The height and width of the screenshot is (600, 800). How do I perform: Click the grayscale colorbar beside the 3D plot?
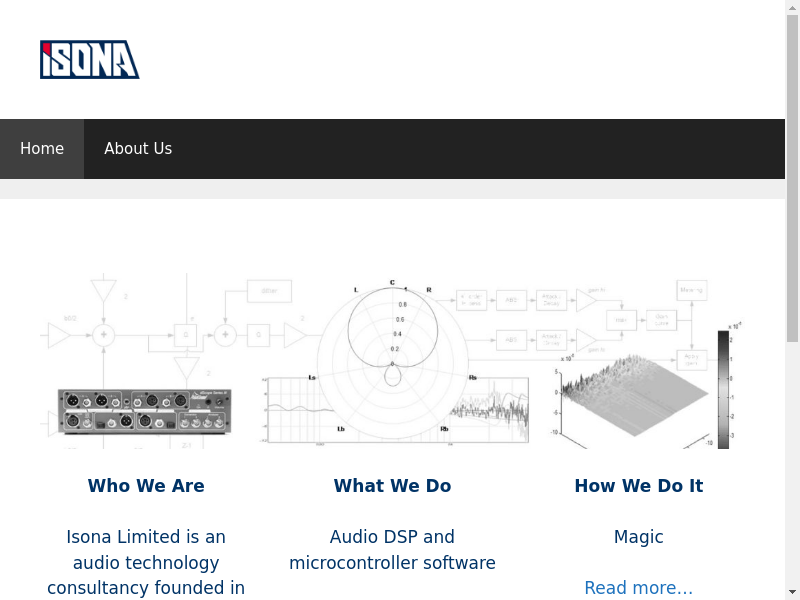723,388
